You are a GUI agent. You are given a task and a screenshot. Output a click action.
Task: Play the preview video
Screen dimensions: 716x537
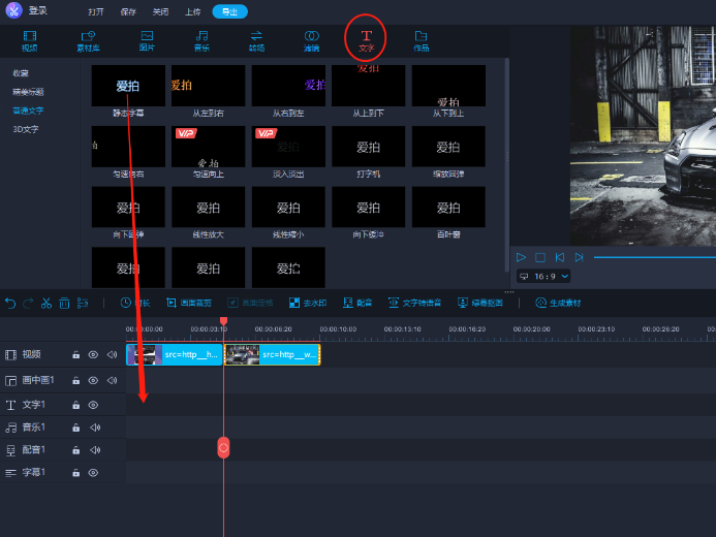click(x=521, y=258)
